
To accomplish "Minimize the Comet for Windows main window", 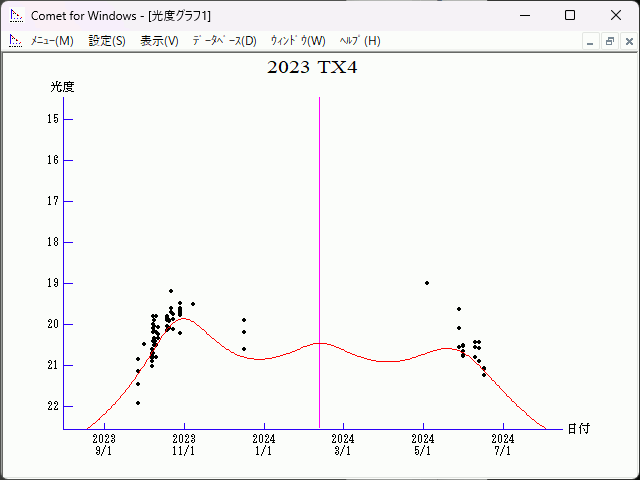I will (525, 16).
